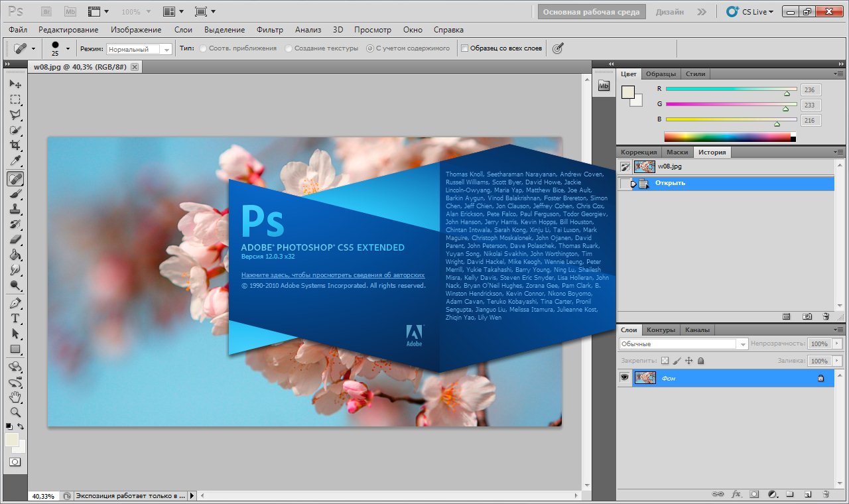Launch Mini Bridge from top bar

70,11
